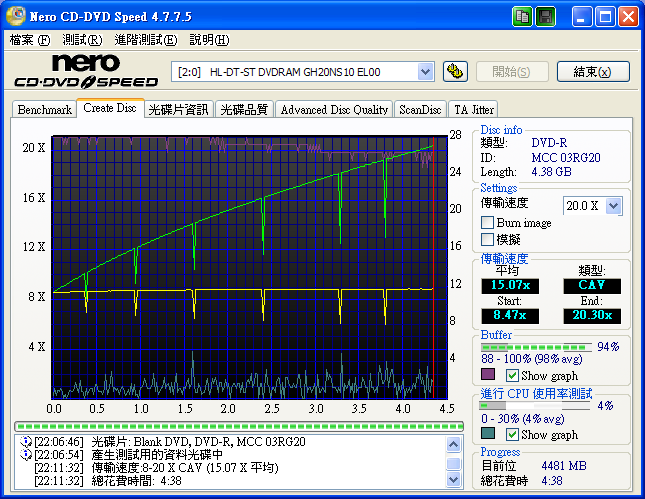The height and width of the screenshot is (499, 645).
Task: Click the Nero CD-DVD Speed logo
Action: pos(85,71)
